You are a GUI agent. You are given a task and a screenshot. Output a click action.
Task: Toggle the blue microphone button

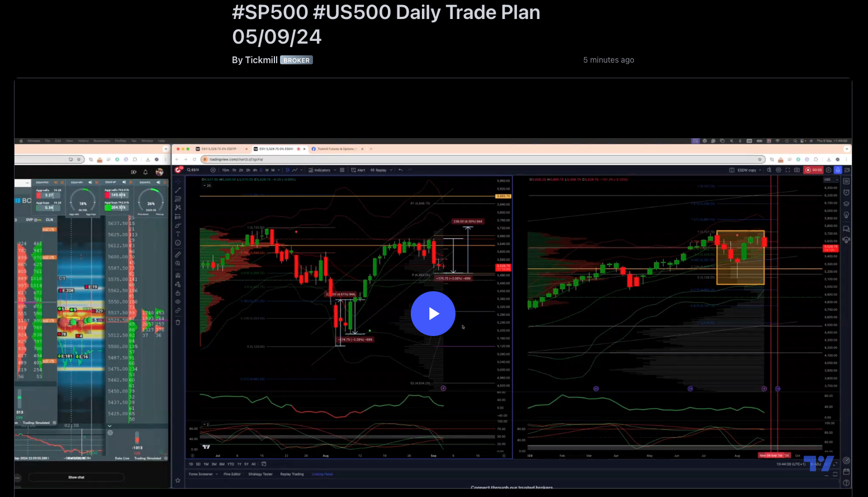coord(838,170)
